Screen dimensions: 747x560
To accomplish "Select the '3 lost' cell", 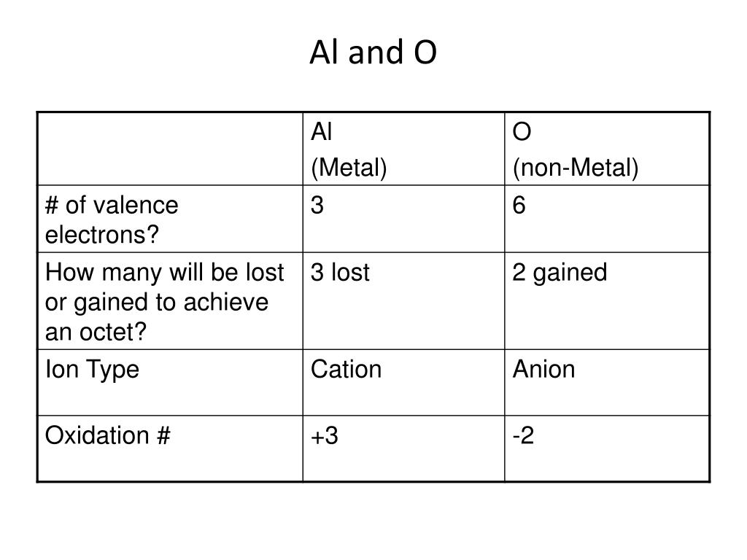I will point(403,301).
